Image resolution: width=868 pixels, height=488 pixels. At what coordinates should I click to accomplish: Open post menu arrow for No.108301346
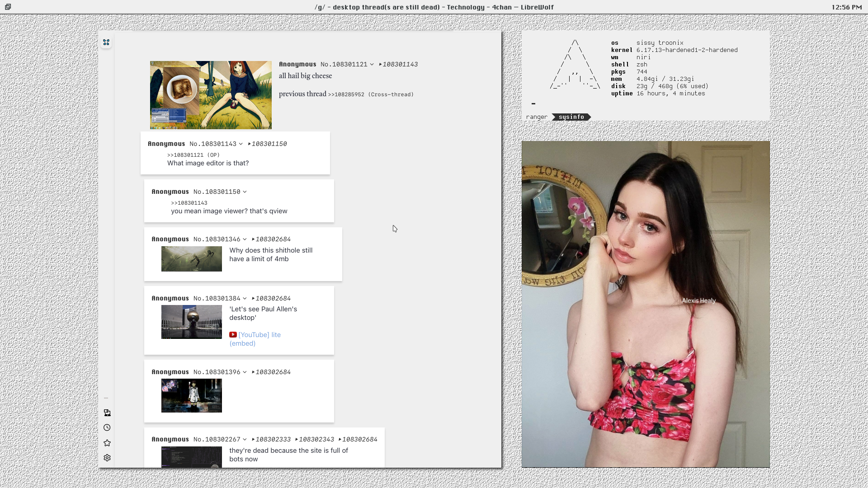coord(245,239)
